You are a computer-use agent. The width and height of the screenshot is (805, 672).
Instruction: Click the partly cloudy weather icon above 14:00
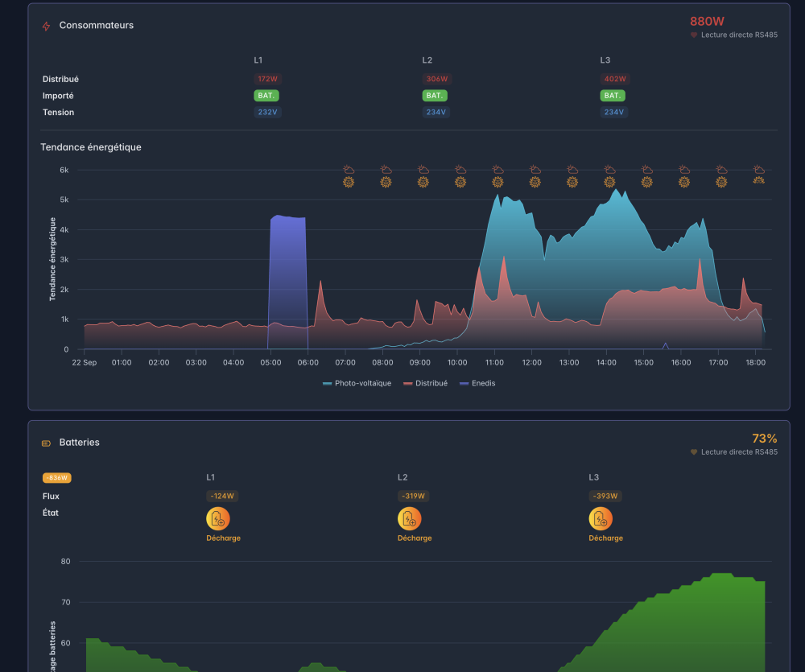tap(609, 170)
